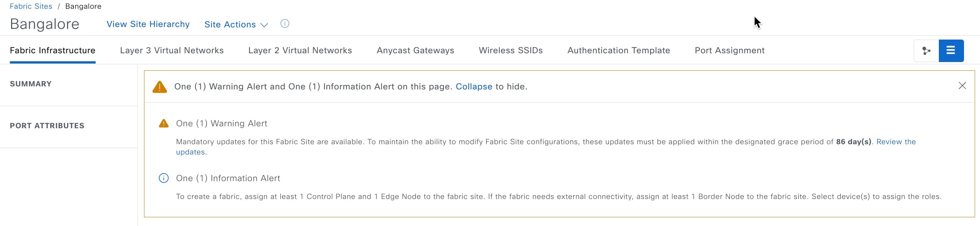Image resolution: width=980 pixels, height=226 pixels.
Task: Open the Site Actions dropdown
Action: (236, 24)
